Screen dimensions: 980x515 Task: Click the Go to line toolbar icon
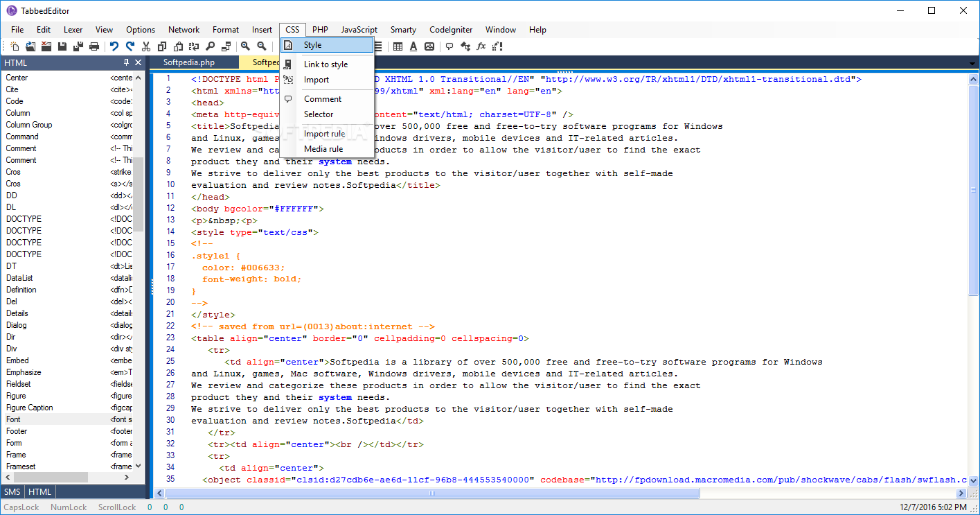226,46
